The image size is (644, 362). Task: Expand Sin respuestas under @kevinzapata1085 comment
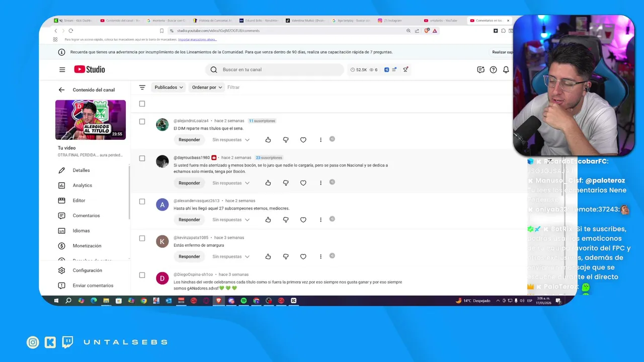coord(231,256)
